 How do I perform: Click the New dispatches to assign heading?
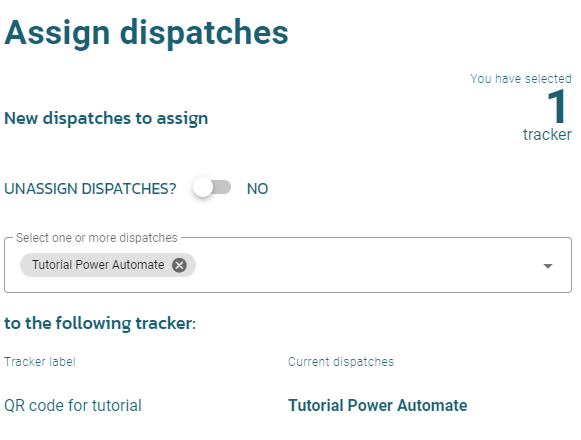106,119
